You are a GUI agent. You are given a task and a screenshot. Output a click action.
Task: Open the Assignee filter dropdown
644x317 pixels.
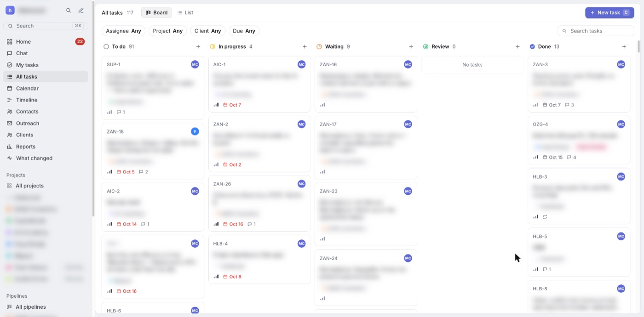(123, 31)
